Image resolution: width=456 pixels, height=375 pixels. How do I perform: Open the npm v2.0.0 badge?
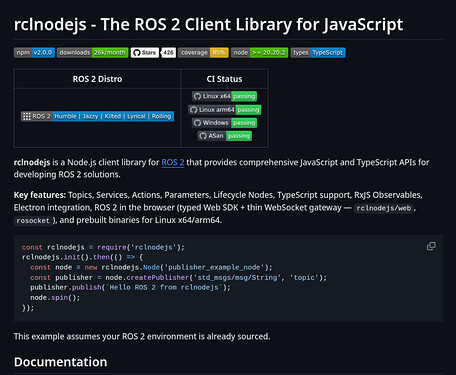point(34,53)
